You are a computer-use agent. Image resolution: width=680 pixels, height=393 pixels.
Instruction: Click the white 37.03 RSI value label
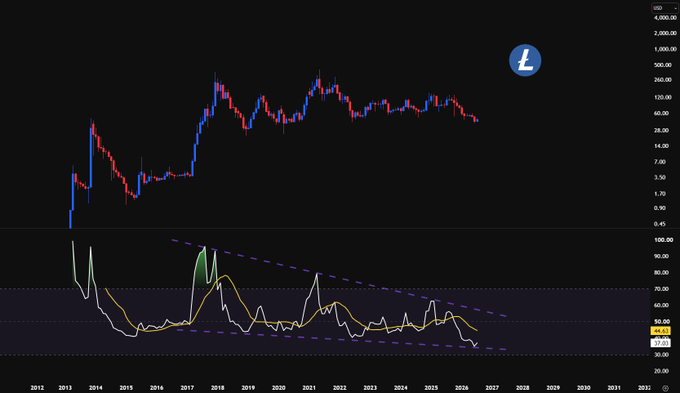(x=660, y=343)
